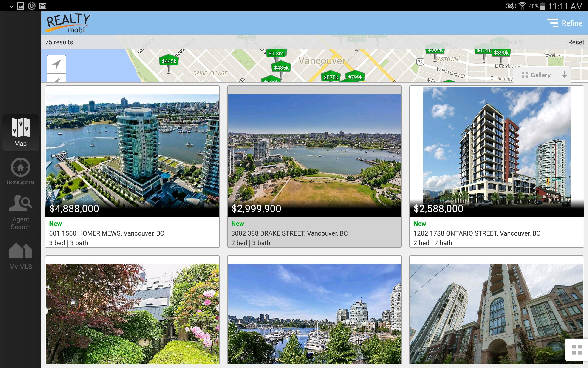Tap the '2 bed | 2 bath' text
This screenshot has height=368, width=588.
(x=433, y=243)
